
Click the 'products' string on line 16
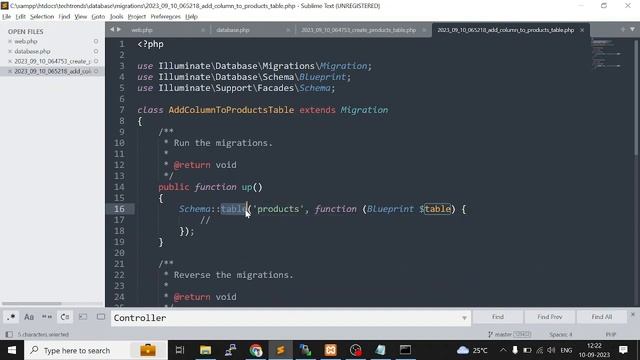(x=278, y=209)
